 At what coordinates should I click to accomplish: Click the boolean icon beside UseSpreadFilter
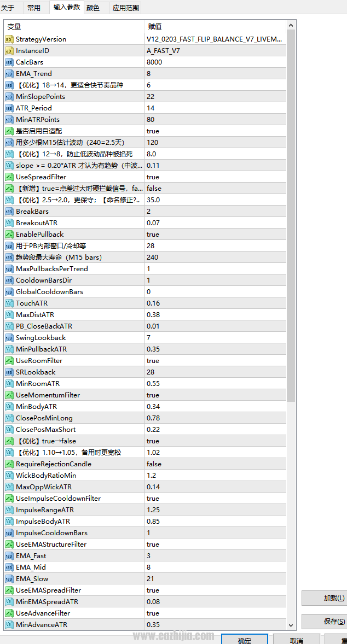coord(9,177)
